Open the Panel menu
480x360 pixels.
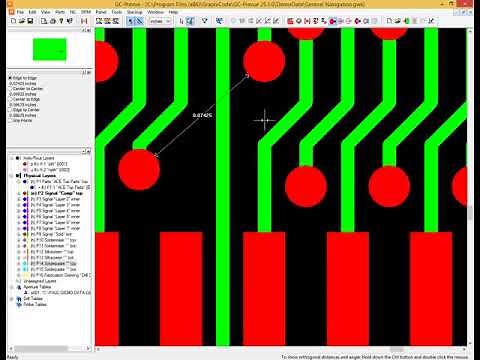click(x=101, y=12)
